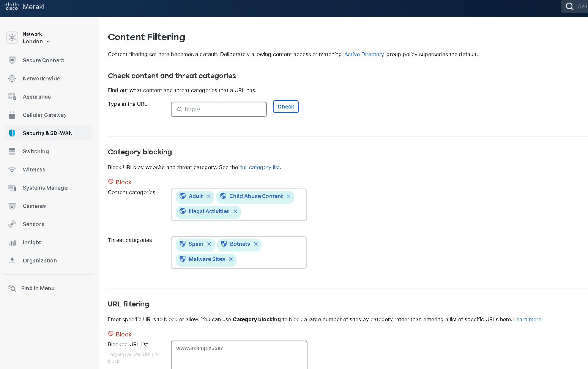Viewport: 588px width, 369px height.
Task: Click the Switching sidebar icon
Action: 12,151
